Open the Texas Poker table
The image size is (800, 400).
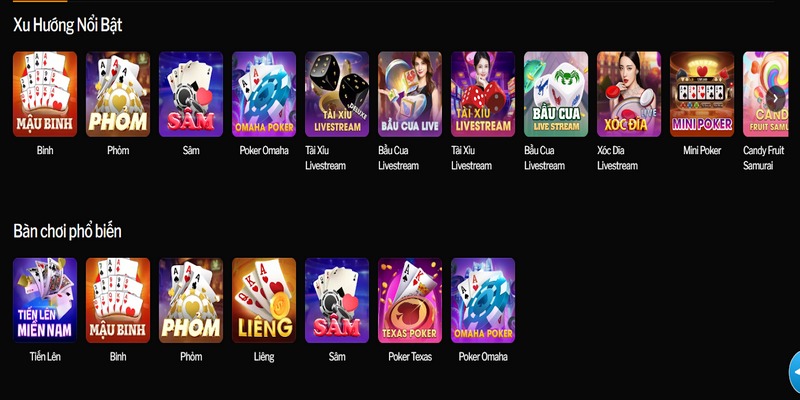coord(410,301)
